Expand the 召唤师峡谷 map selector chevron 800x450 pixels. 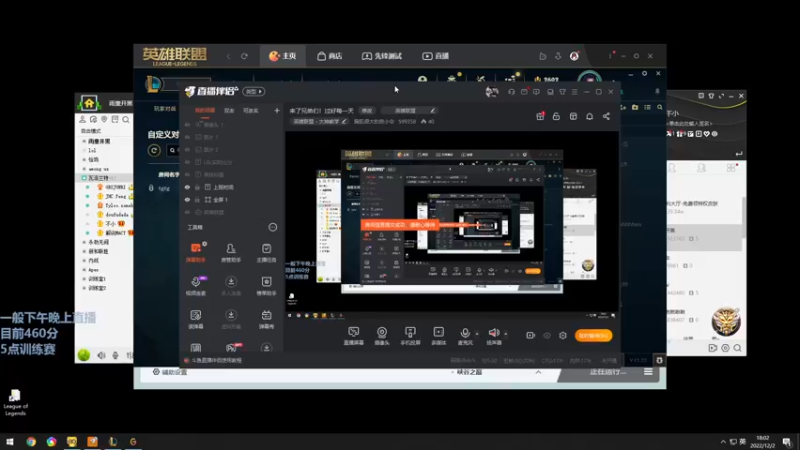coord(538,372)
